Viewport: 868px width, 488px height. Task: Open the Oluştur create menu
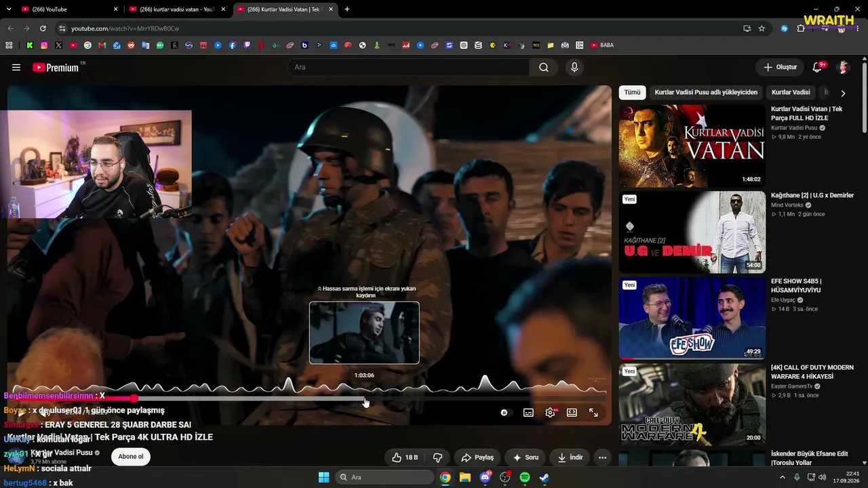pyautogui.click(x=780, y=67)
